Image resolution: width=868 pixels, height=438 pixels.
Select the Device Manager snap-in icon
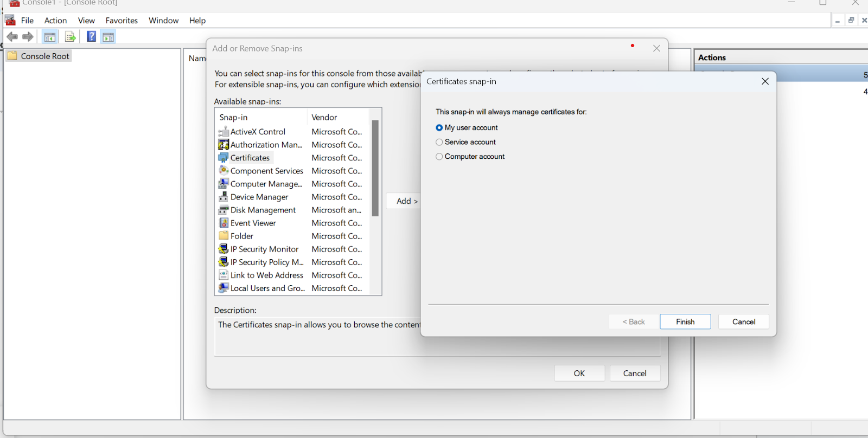point(224,197)
